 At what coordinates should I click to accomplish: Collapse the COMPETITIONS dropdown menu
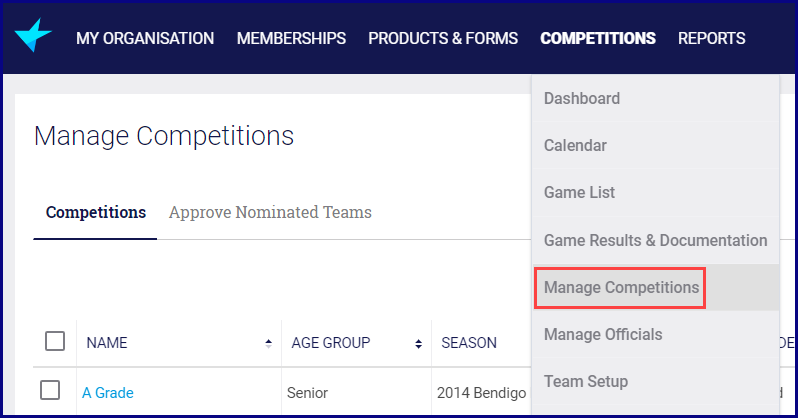coord(598,39)
